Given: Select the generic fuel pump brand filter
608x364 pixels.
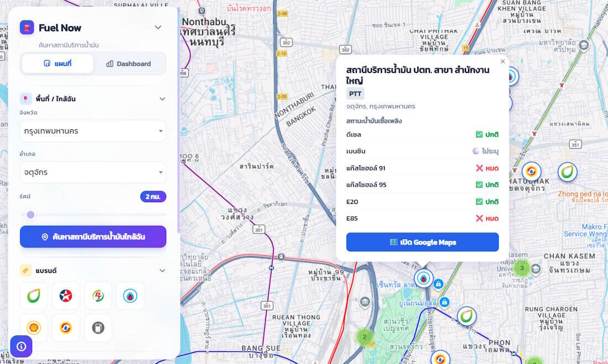Looking at the screenshot, I should tap(98, 328).
